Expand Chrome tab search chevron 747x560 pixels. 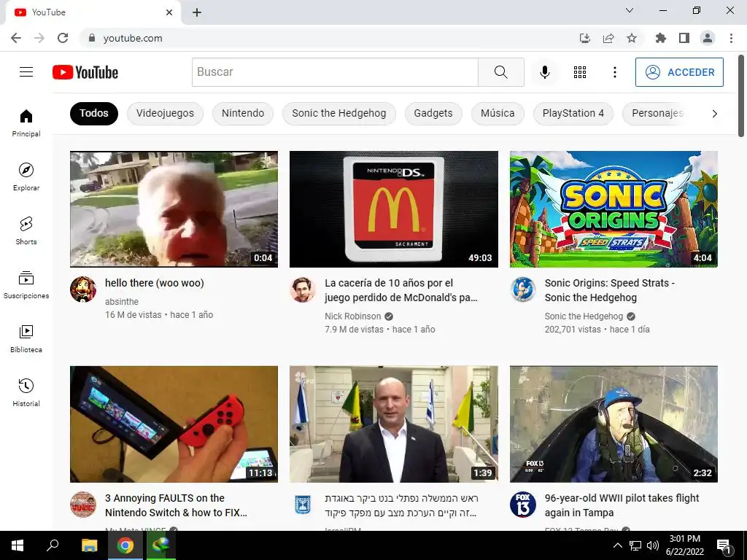click(x=630, y=10)
